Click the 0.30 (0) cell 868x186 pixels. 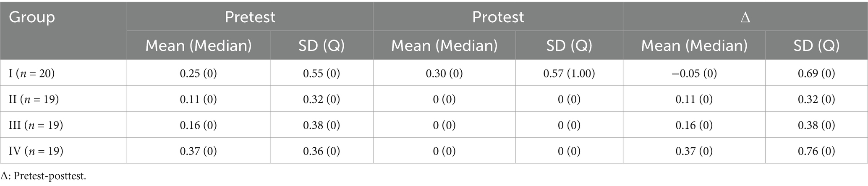[444, 74]
